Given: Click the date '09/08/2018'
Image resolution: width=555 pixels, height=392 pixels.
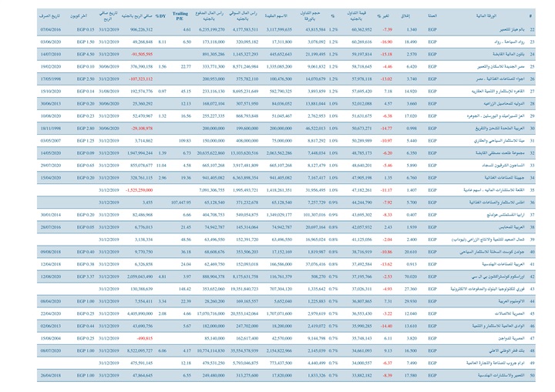Looking at the screenshot, I should (51, 253).
